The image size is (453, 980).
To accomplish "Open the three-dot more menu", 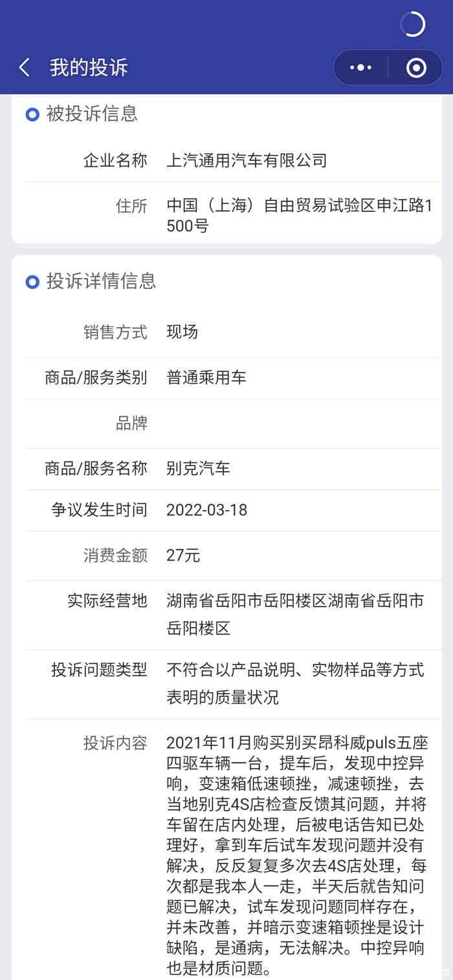I will click(360, 67).
